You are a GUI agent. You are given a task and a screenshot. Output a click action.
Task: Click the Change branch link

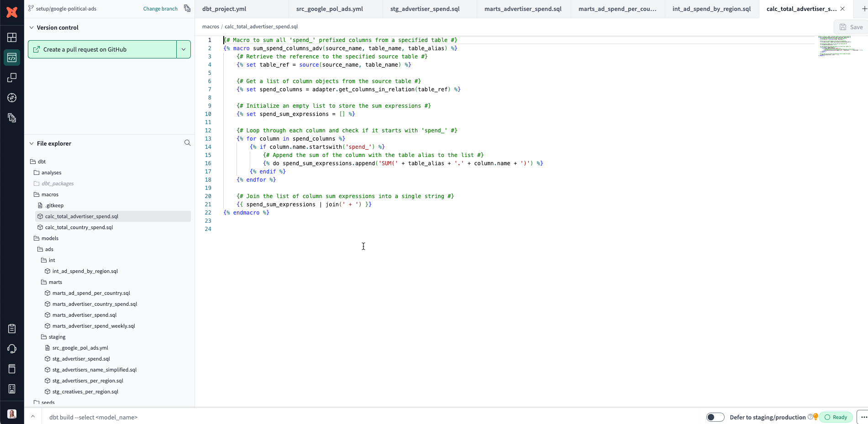pyautogui.click(x=160, y=9)
